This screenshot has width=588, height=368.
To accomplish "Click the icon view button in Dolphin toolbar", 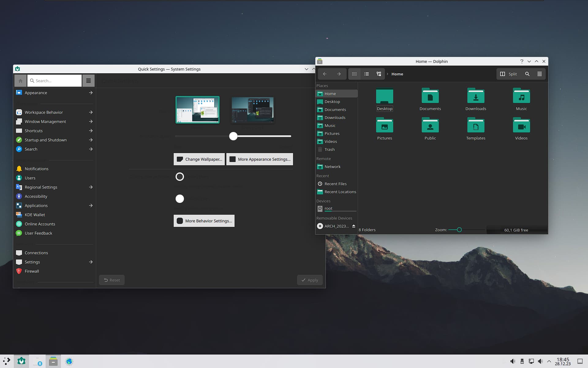I will [x=354, y=74].
